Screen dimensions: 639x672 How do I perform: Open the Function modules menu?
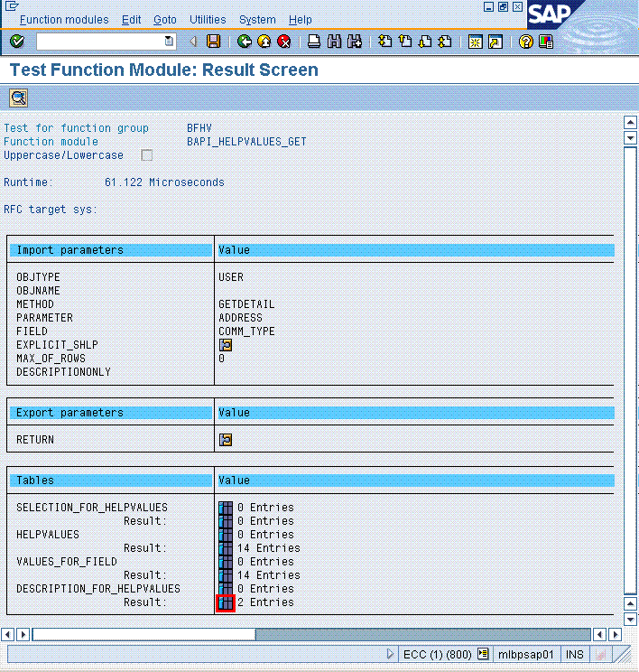(64, 20)
